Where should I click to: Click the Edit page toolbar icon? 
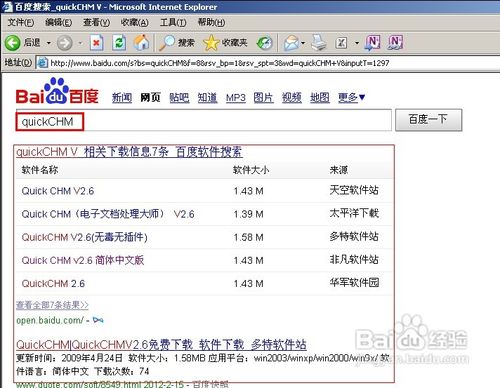341,43
